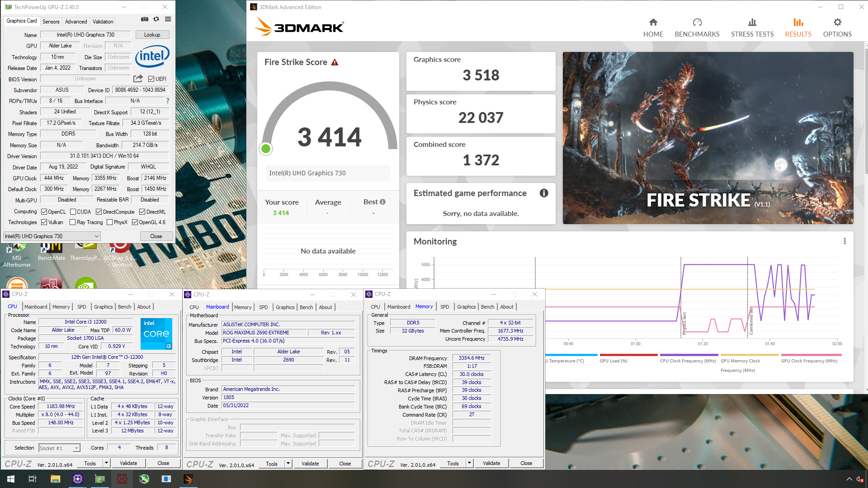The width and height of the screenshot is (868, 488).
Task: Click Tools button in Memory CPU-Z window
Action: [x=453, y=463]
